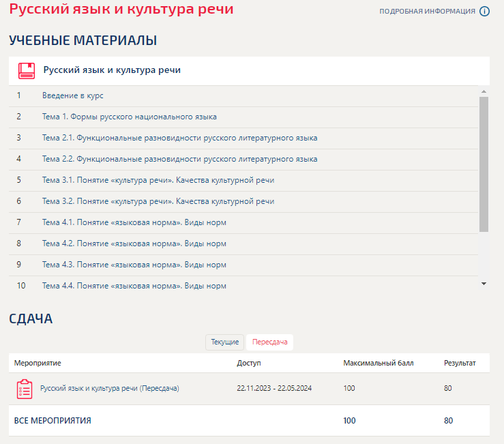Screen dimensions: 504x444
Task: Open the lesson Введение в курс
Action: [73, 95]
